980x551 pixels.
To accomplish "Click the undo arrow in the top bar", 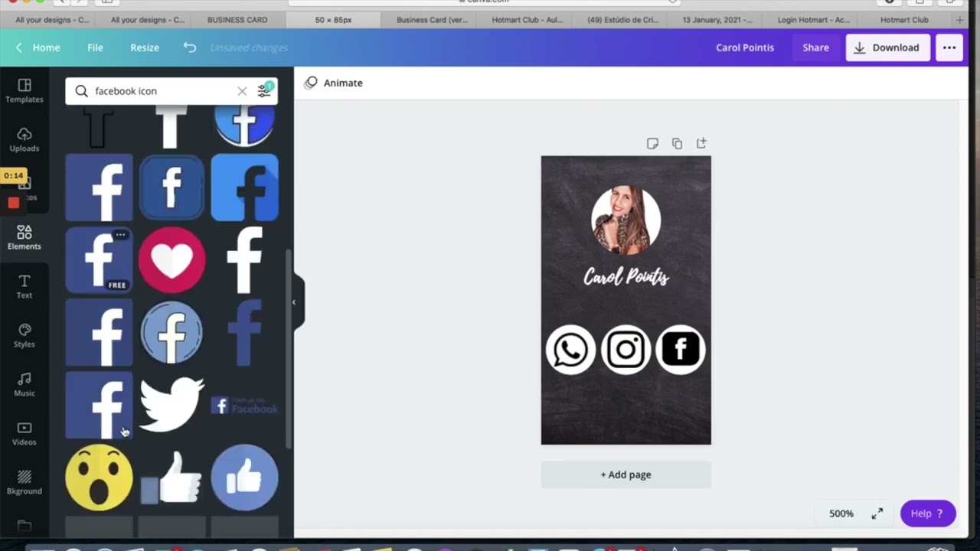I will coord(190,47).
